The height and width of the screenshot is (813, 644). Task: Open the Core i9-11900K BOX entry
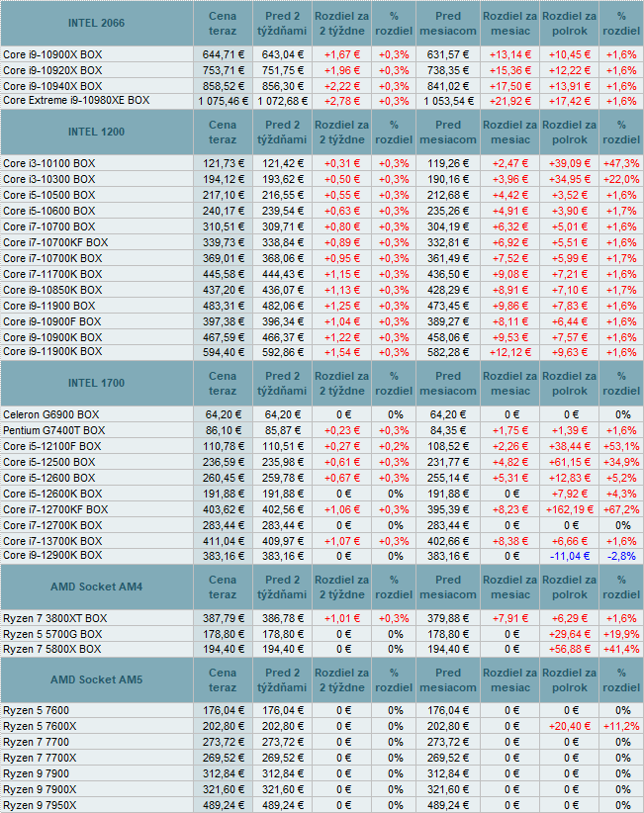[52, 353]
